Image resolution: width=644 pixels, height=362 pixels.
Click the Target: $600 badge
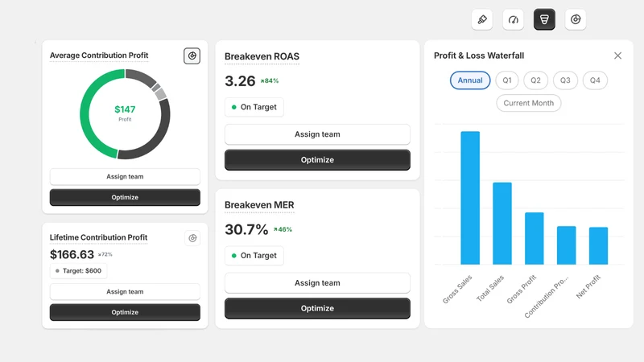[78, 271]
